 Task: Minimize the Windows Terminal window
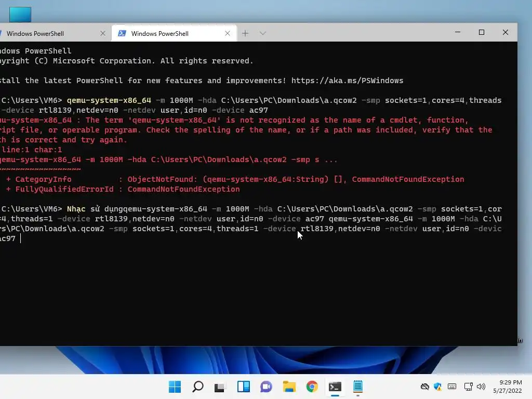point(458,32)
